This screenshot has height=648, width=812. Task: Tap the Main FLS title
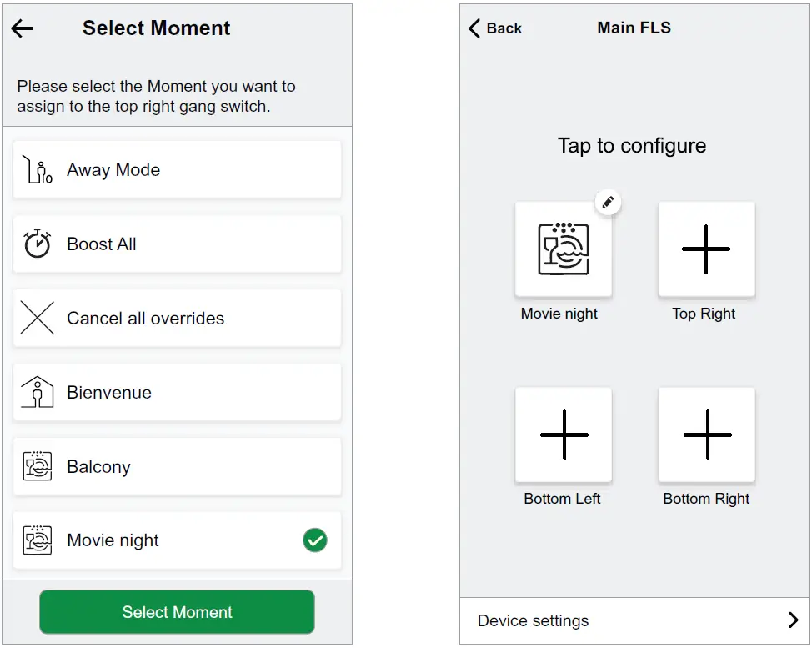coord(634,28)
